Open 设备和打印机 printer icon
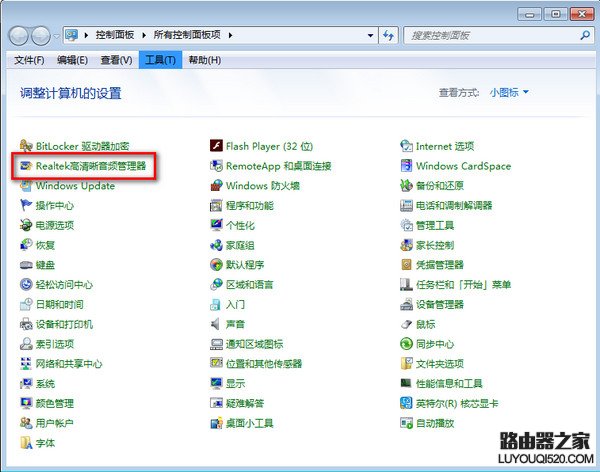This screenshot has height=472, width=600. 26,324
